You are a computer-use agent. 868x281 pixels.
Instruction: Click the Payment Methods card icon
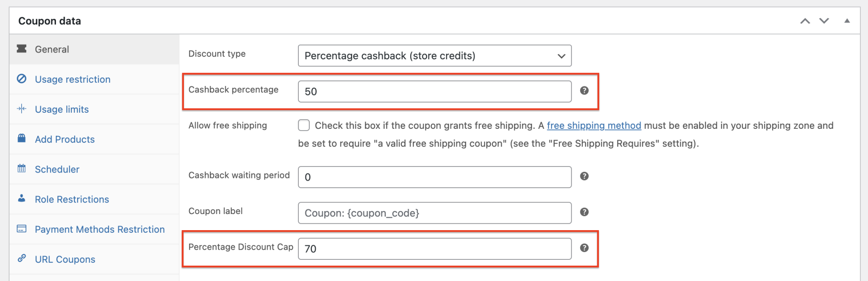[22, 229]
